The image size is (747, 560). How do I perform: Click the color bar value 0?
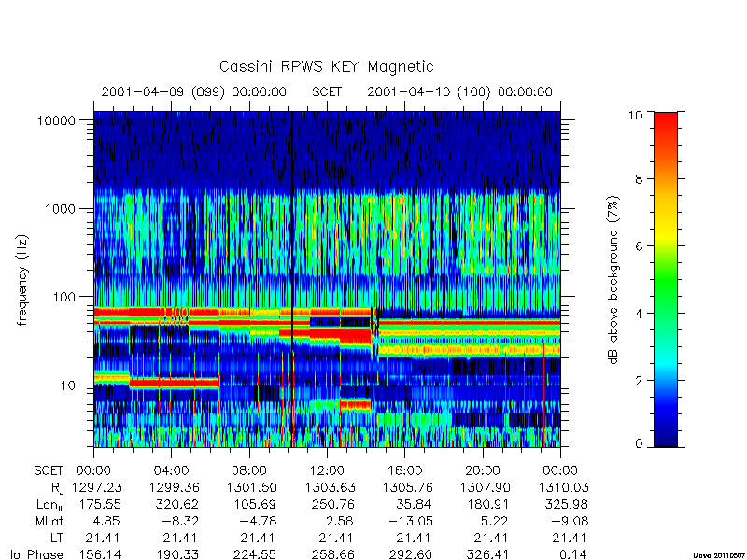639,444
